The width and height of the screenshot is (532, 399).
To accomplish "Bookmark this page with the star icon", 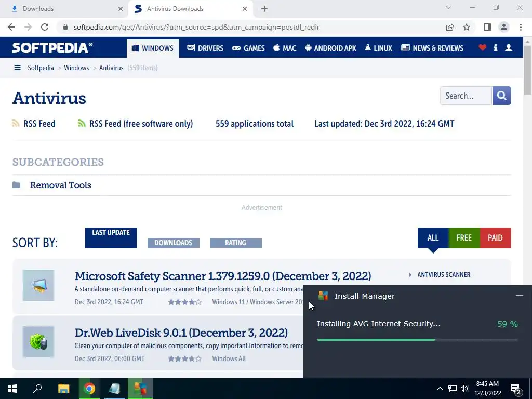I will (x=467, y=27).
